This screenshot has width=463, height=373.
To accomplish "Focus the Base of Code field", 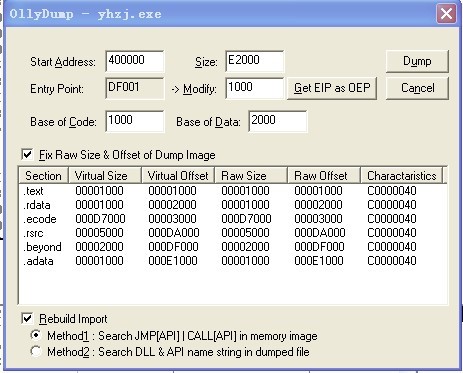I will tap(135, 121).
